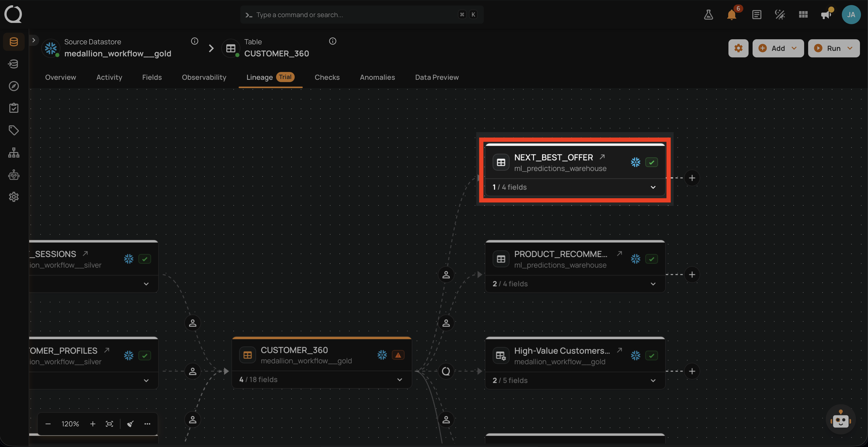Click the 120% zoom level value
The height and width of the screenshot is (447, 868).
pyautogui.click(x=70, y=424)
